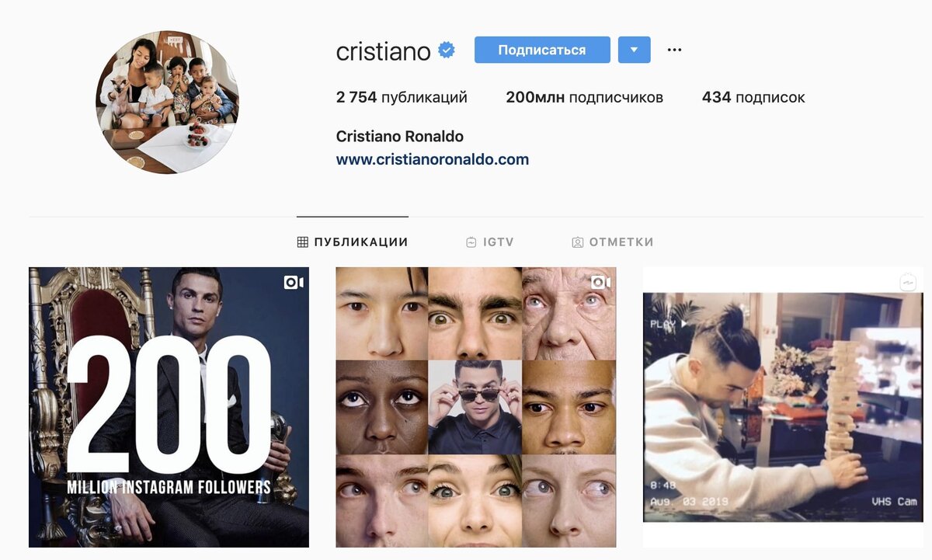Click the tagged-photos icon beside ОТМЕТКИ
Screen dimensions: 932x560
tap(577, 242)
